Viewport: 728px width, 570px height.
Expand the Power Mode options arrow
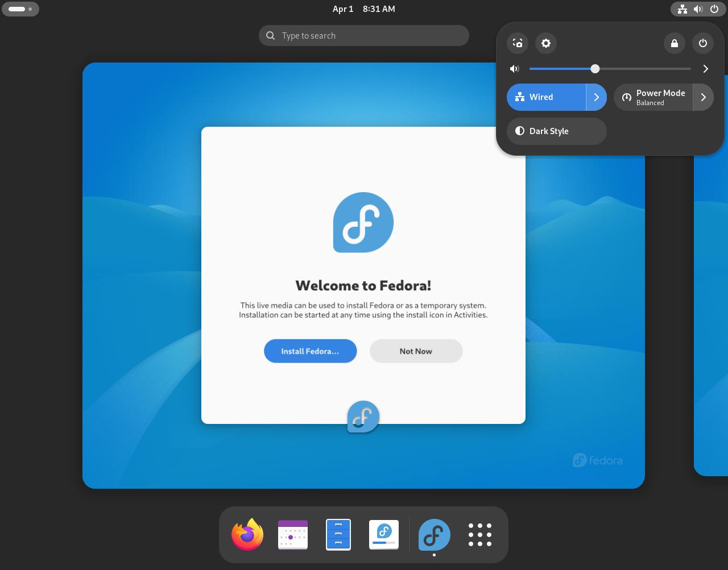pyautogui.click(x=704, y=97)
